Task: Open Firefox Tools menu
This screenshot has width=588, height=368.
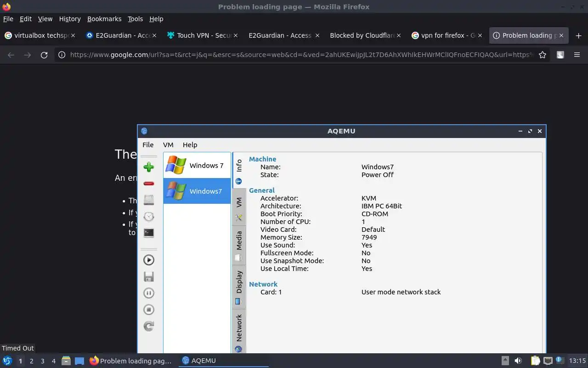Action: [135, 19]
